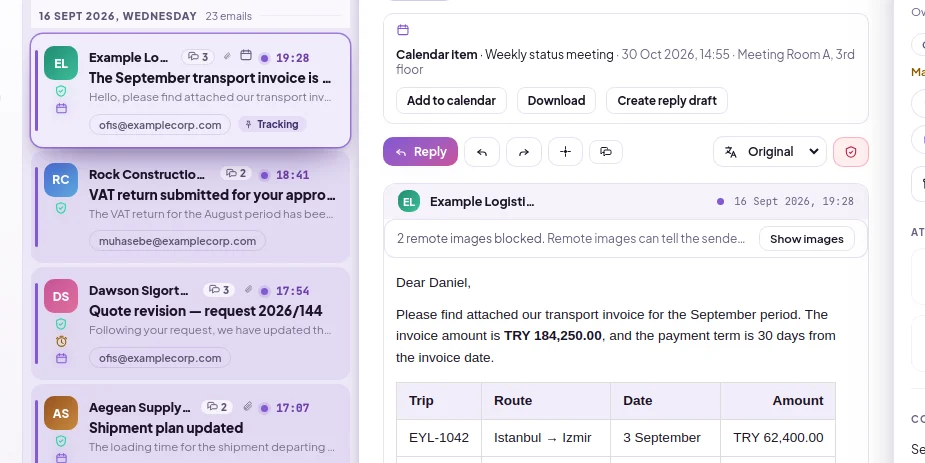Click the paperclip attachment icon on Aegean Supply email
925x463 pixels.
point(248,407)
